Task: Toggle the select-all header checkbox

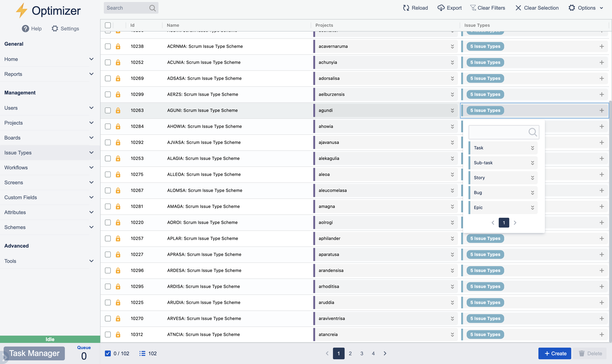Action: point(108,25)
